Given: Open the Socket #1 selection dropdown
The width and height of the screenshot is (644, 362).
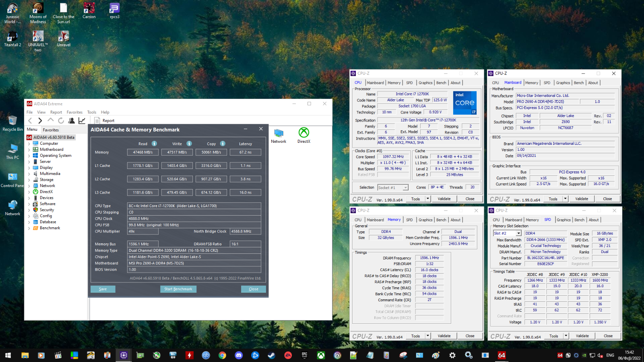Looking at the screenshot, I should pos(393,187).
